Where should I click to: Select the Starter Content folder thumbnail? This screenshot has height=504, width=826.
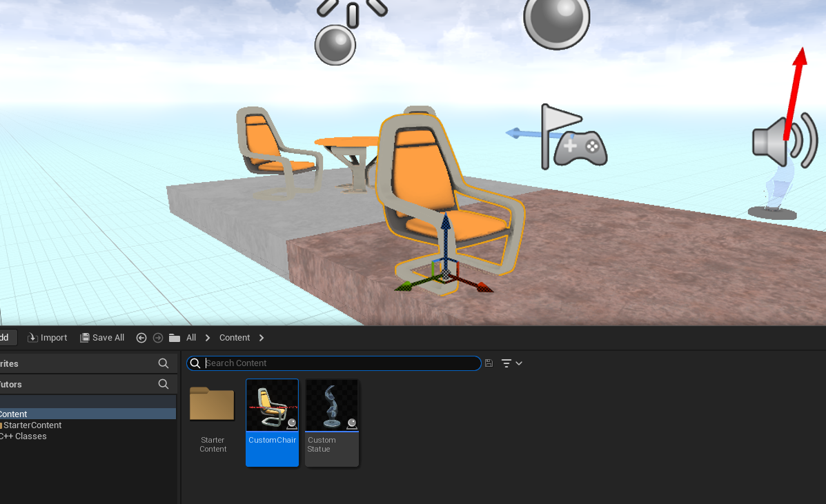point(213,405)
